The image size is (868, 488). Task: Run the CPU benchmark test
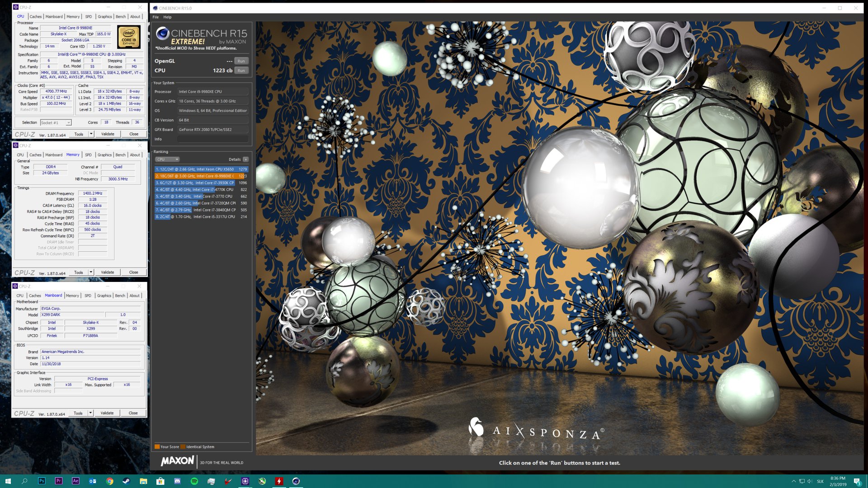[x=241, y=70]
